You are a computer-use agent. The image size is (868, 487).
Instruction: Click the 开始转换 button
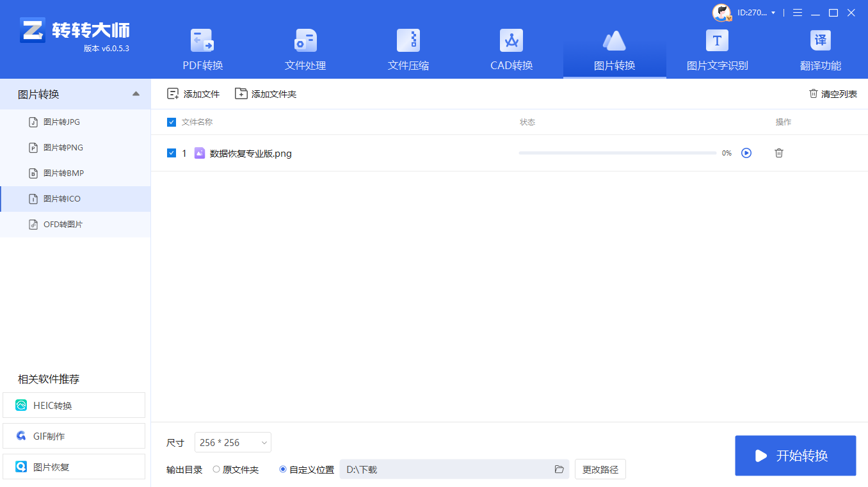(x=796, y=456)
